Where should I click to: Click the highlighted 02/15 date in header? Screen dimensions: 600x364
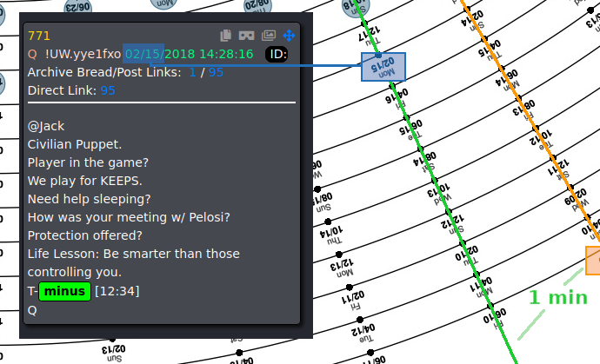(x=143, y=54)
